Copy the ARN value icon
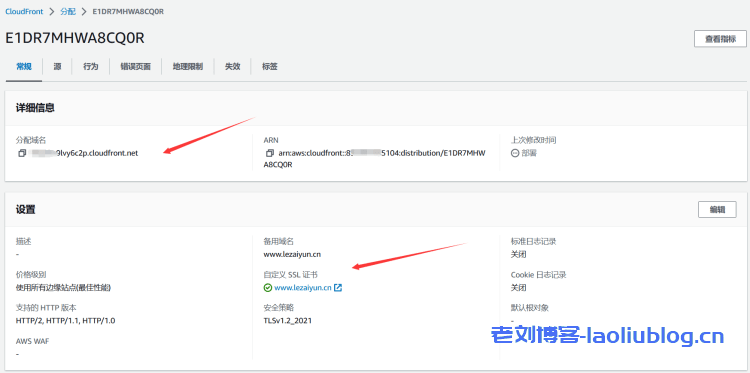750x373 pixels. 270,154
